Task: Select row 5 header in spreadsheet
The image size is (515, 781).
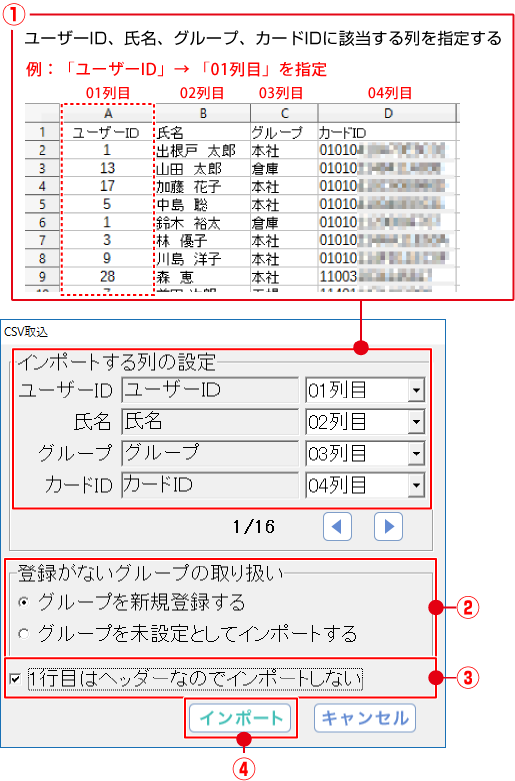Action: coord(42,204)
